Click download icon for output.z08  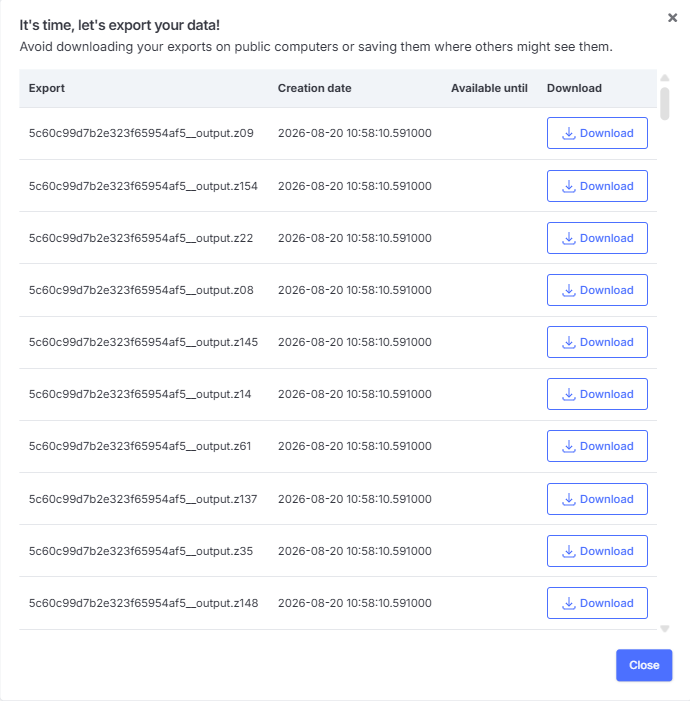pyautogui.click(x=568, y=290)
